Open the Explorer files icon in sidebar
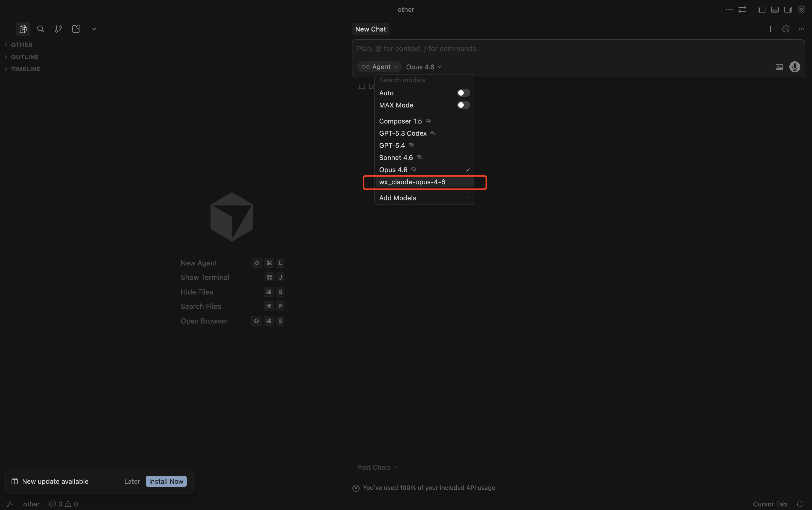 [x=23, y=29]
